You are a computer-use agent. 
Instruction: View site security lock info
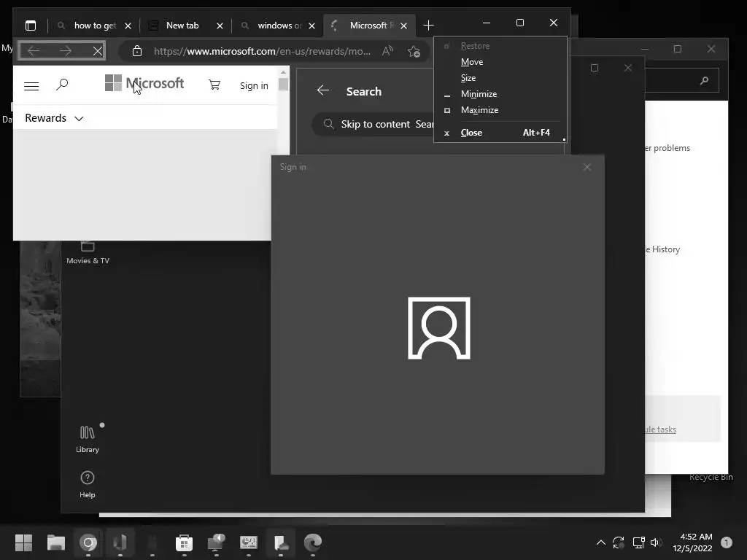click(x=137, y=51)
